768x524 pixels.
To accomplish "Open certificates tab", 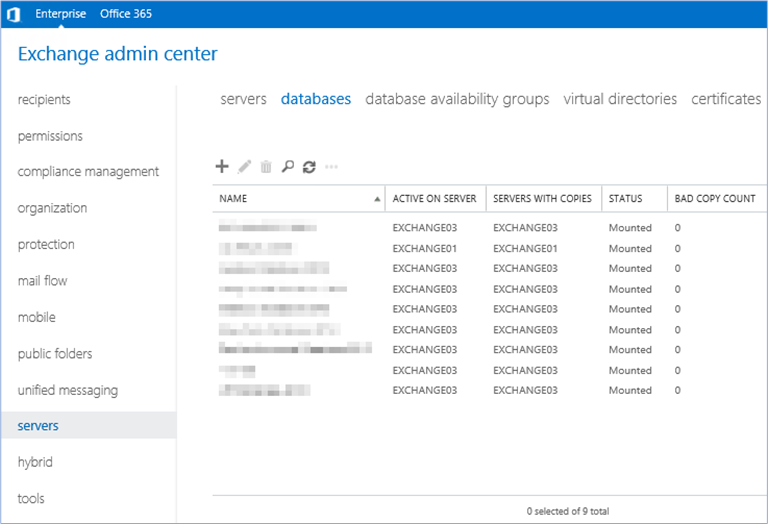I will (x=726, y=99).
